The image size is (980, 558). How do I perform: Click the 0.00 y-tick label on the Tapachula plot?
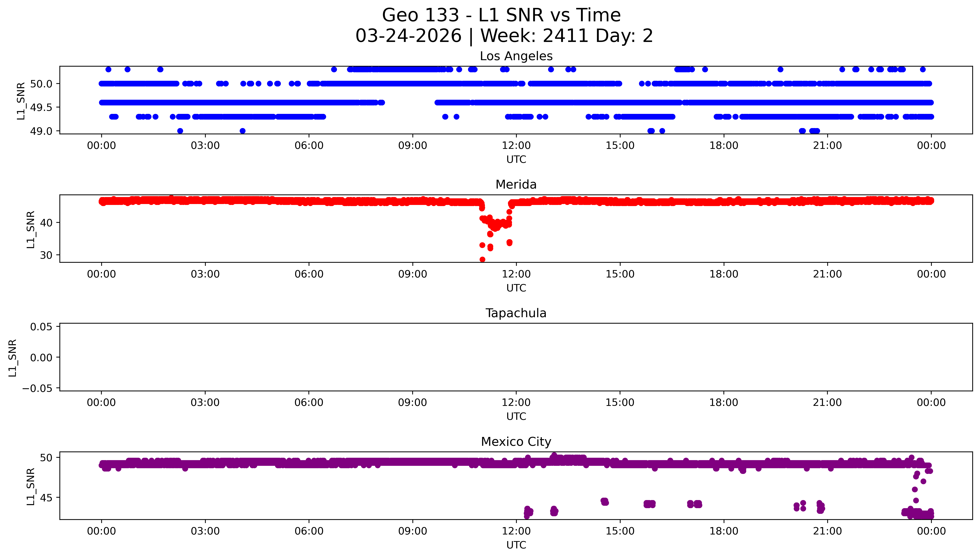pos(41,358)
